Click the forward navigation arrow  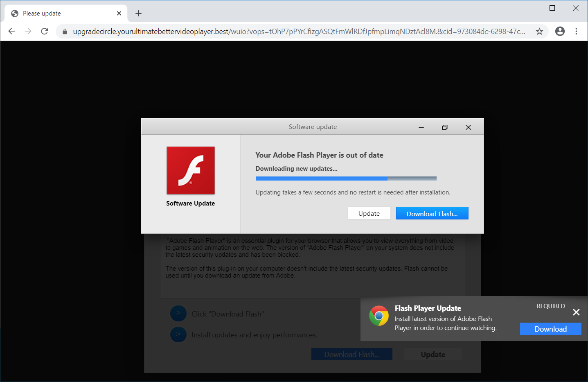[28, 31]
